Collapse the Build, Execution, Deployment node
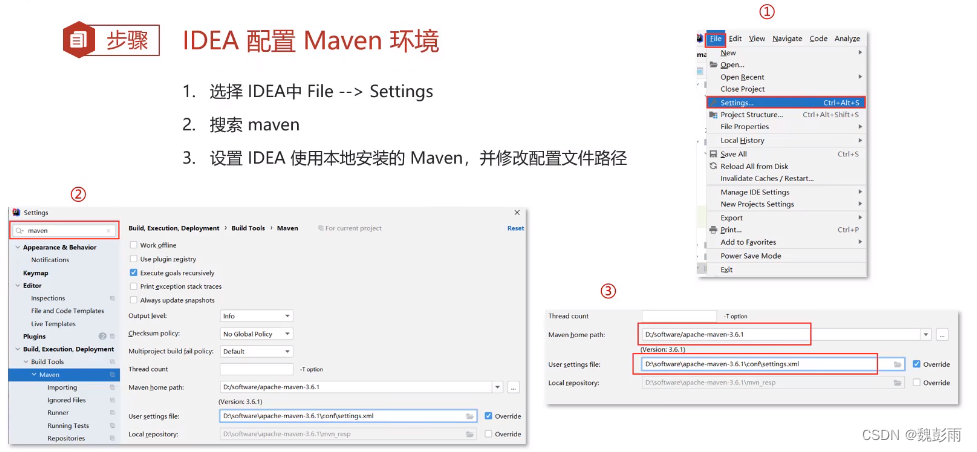This screenshot has height=452, width=977. [17, 349]
